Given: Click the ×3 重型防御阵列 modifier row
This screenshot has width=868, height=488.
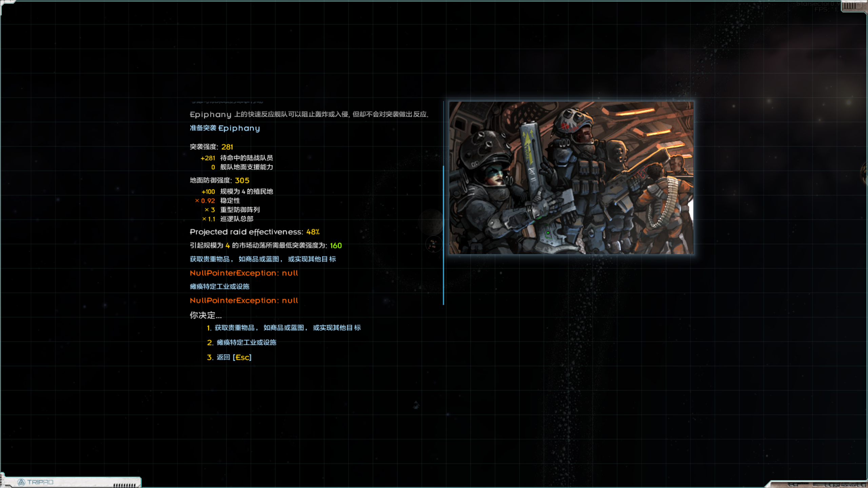Looking at the screenshot, I should coord(232,210).
